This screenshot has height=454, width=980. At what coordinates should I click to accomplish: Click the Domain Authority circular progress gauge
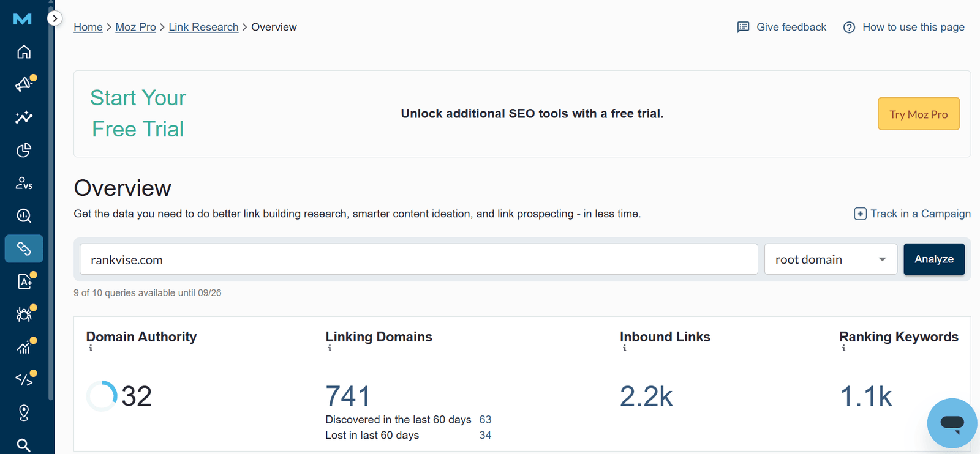tap(102, 396)
